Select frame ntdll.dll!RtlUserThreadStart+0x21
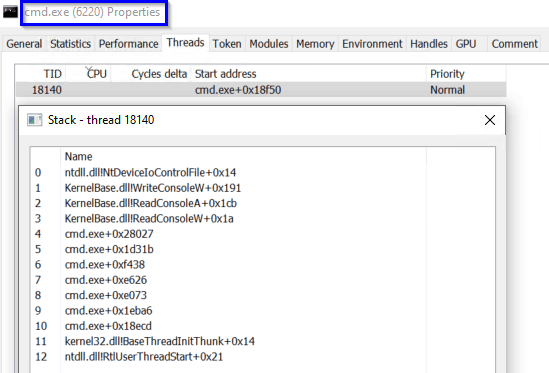Screen dimensions: 549x373 pos(144,357)
